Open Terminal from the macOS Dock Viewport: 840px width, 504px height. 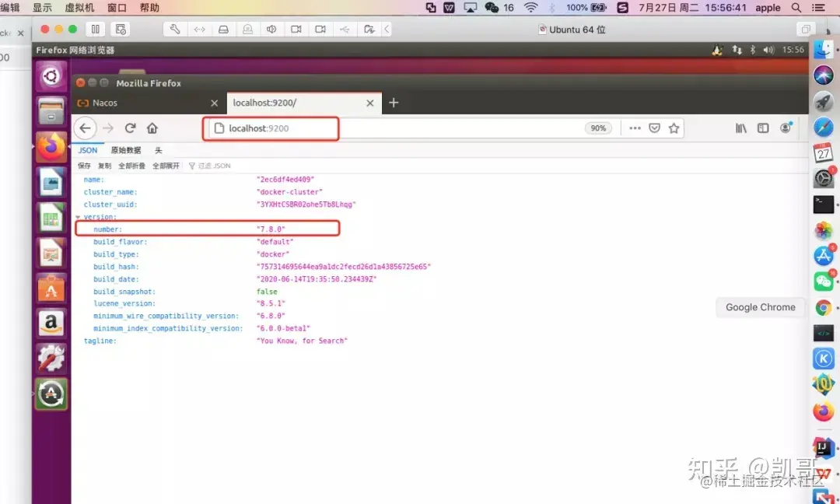tap(824, 205)
